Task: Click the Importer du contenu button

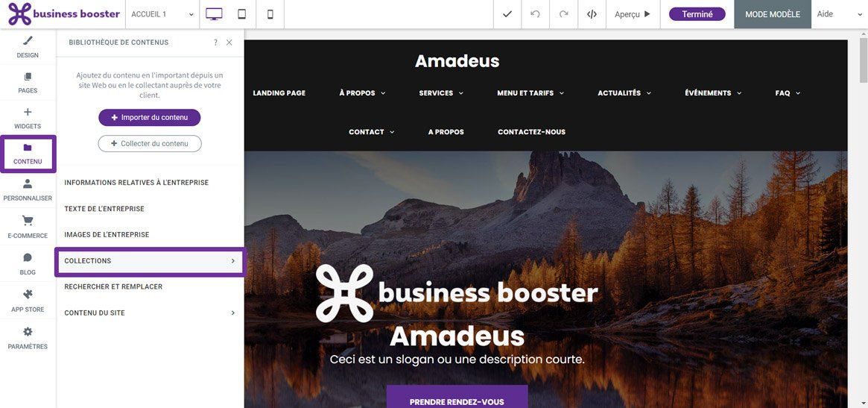Action: pyautogui.click(x=150, y=118)
